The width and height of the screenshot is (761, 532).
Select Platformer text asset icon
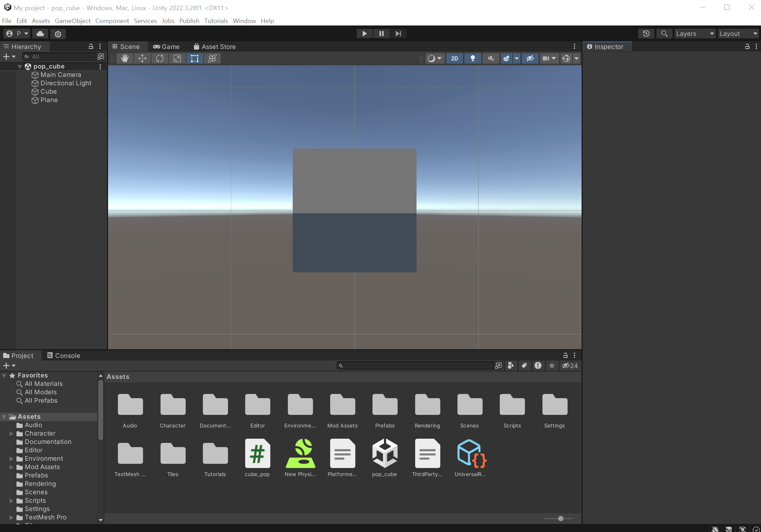(342, 454)
